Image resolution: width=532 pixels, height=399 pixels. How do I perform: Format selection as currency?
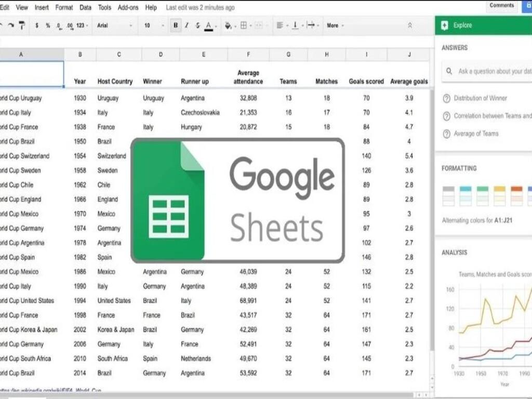click(x=35, y=25)
